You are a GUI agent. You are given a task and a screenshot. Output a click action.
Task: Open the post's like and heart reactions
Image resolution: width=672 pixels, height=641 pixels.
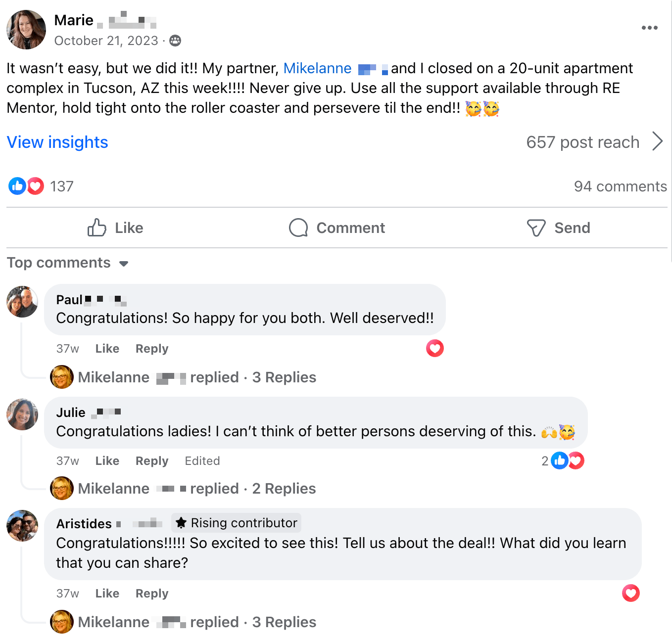point(26,186)
